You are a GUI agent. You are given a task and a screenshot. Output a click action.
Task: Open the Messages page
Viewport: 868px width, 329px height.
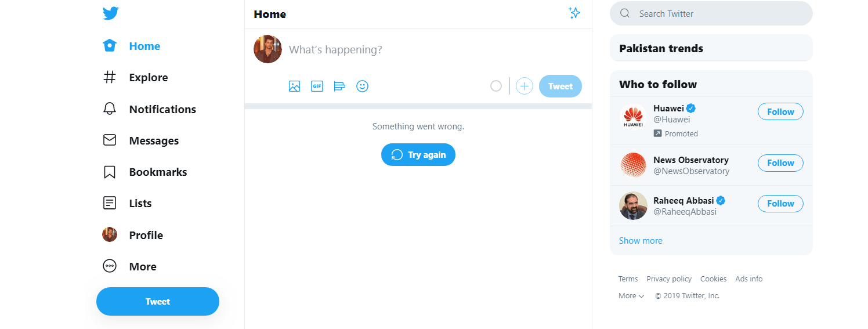tap(153, 140)
